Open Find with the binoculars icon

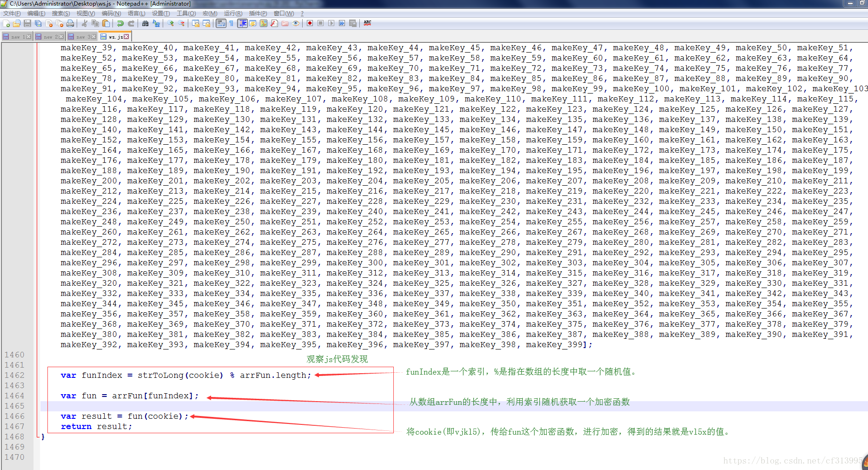145,23
